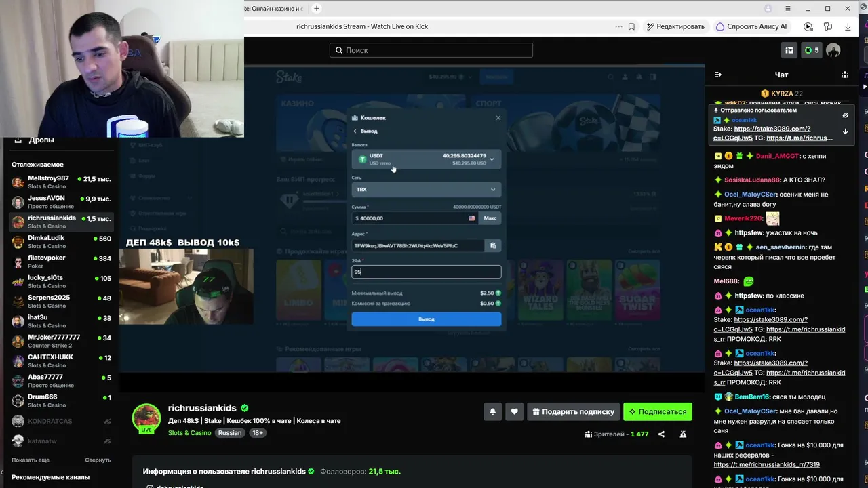Open Дропы in the left sidebar
The height and width of the screenshot is (488, 868).
(41, 140)
